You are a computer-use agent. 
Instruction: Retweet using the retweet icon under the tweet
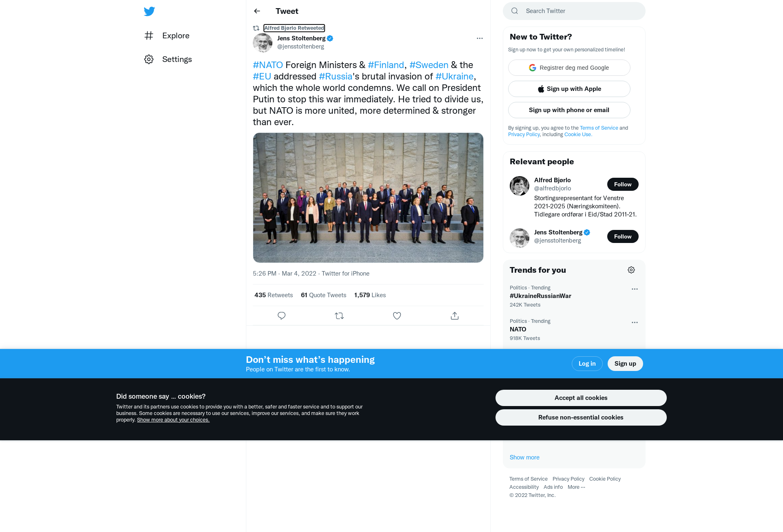(x=339, y=316)
